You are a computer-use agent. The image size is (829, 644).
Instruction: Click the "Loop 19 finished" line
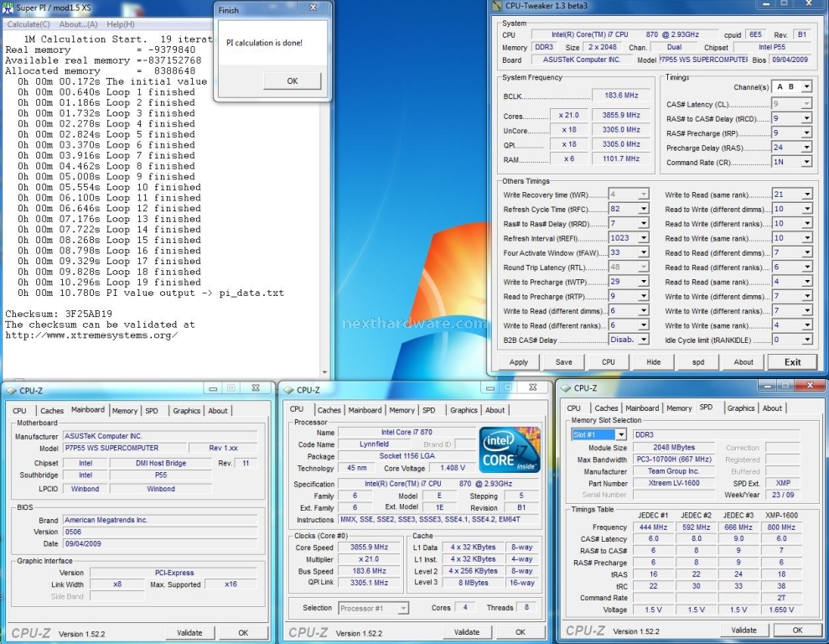coord(110,283)
